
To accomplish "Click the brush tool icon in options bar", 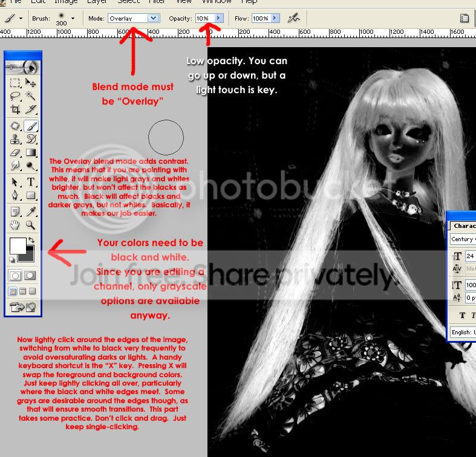I will (x=10, y=18).
